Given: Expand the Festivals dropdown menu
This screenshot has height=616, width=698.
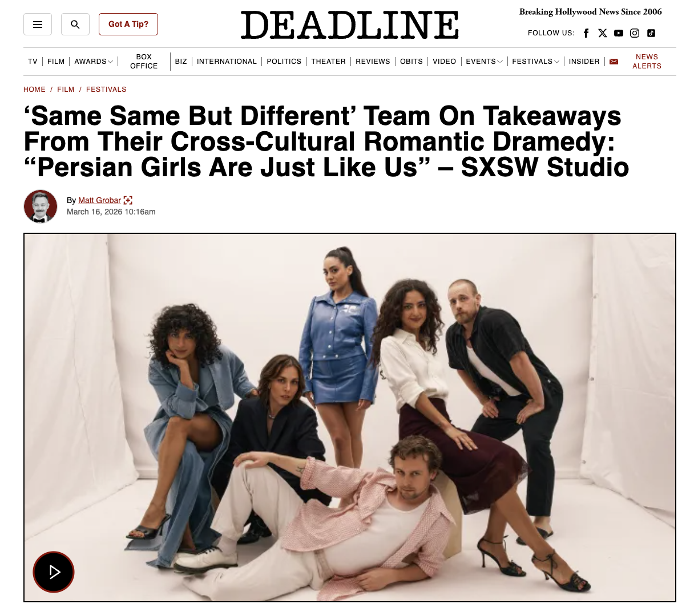Looking at the screenshot, I should click(536, 62).
